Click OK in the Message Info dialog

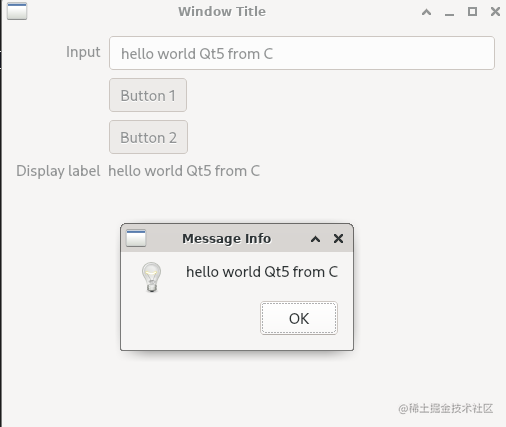point(299,318)
